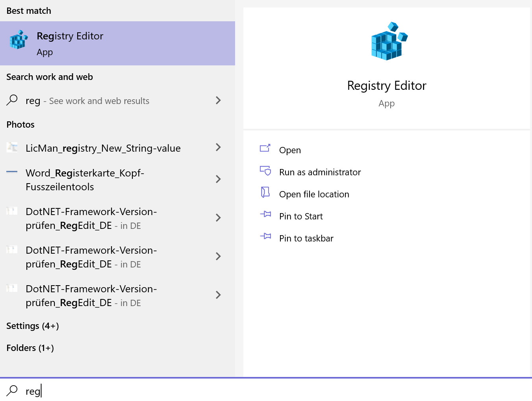Expand the second DotNET-Framework-Version-prüfen_RegEdit_DE chevron
The image size is (532, 401).
click(x=219, y=256)
